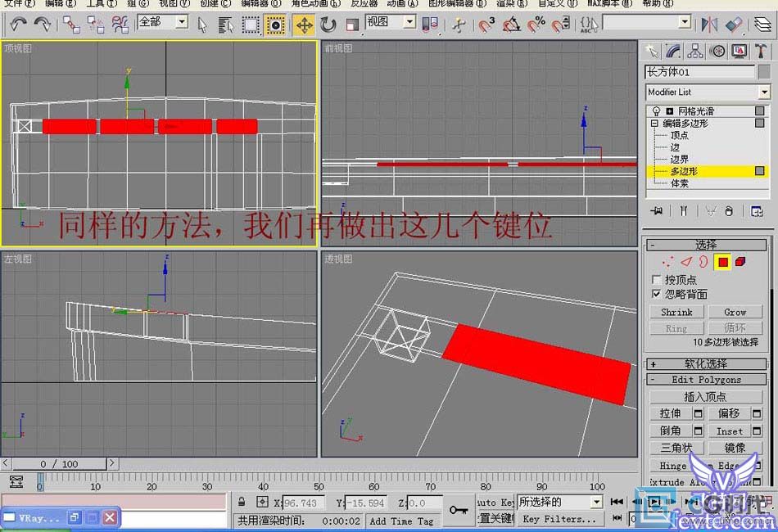
Task: Toggle lightbulb on 网格光滑 modifier
Action: tap(657, 111)
